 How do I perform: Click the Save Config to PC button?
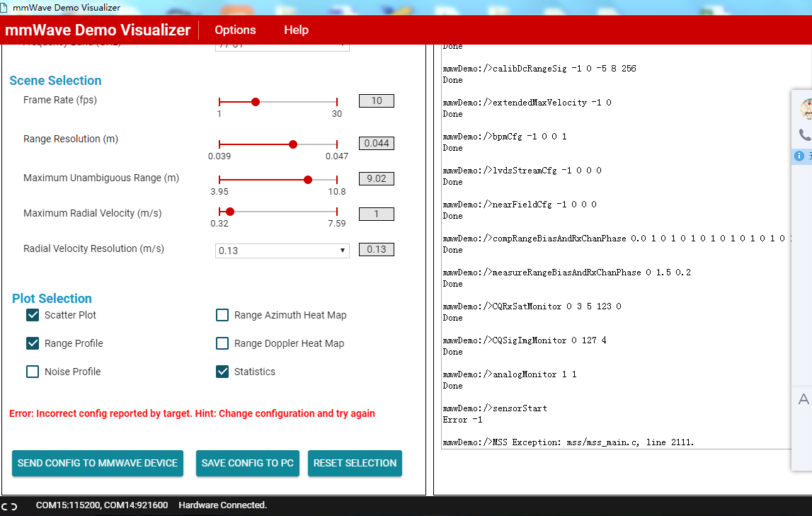pyautogui.click(x=248, y=463)
